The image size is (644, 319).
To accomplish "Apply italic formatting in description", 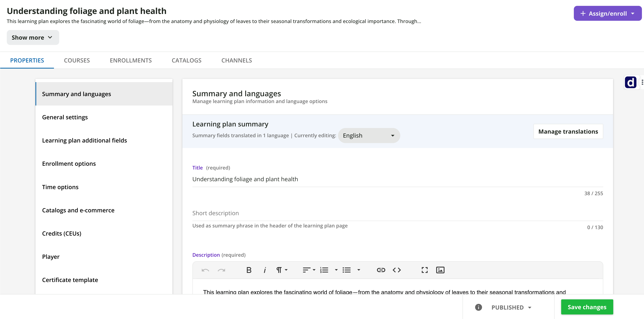I will point(265,270).
